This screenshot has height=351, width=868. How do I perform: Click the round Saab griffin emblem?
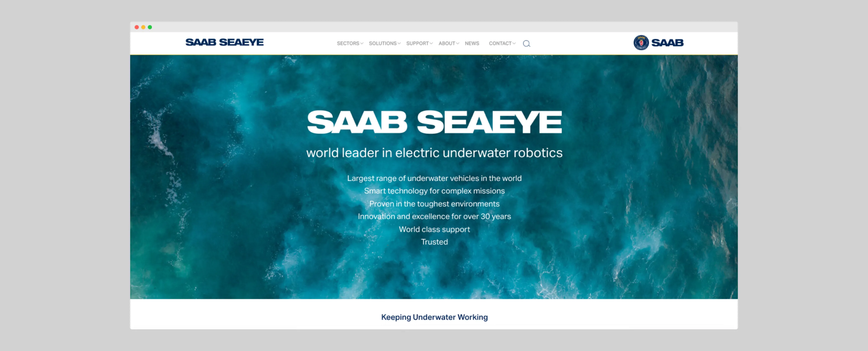point(641,43)
